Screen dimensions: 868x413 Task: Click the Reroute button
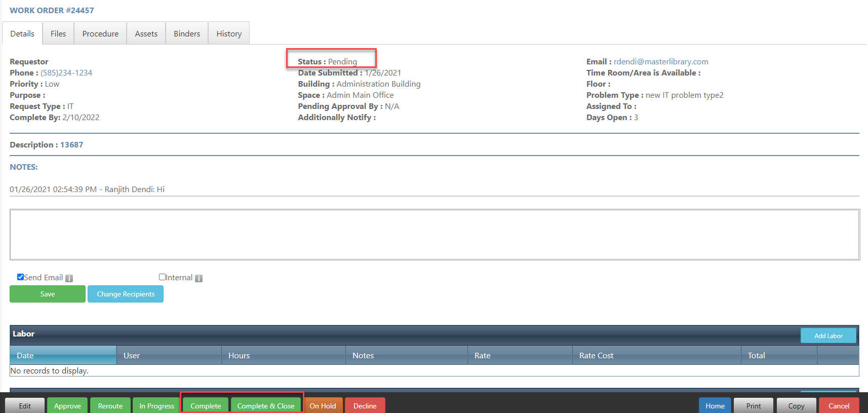[x=110, y=405]
